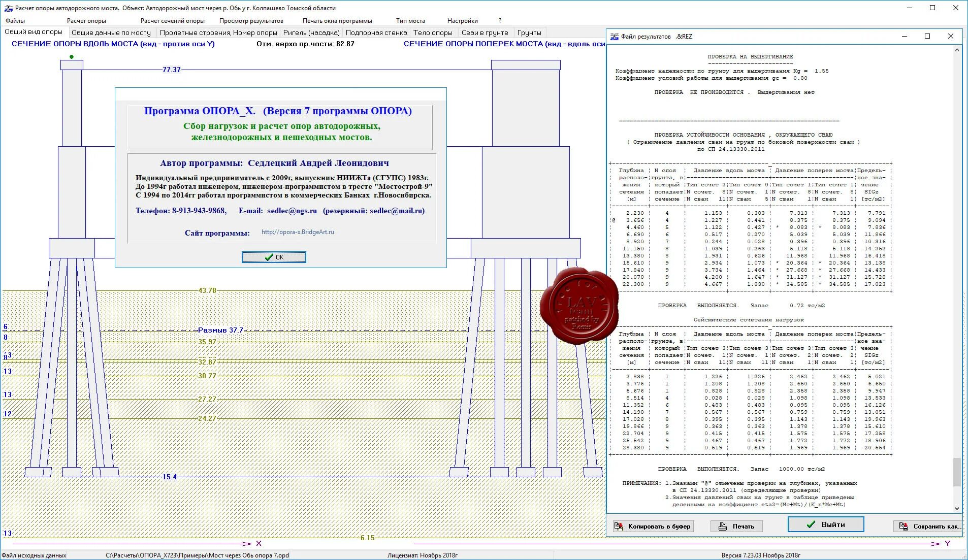
Task: Open the Файлы menu
Action: coord(15,21)
